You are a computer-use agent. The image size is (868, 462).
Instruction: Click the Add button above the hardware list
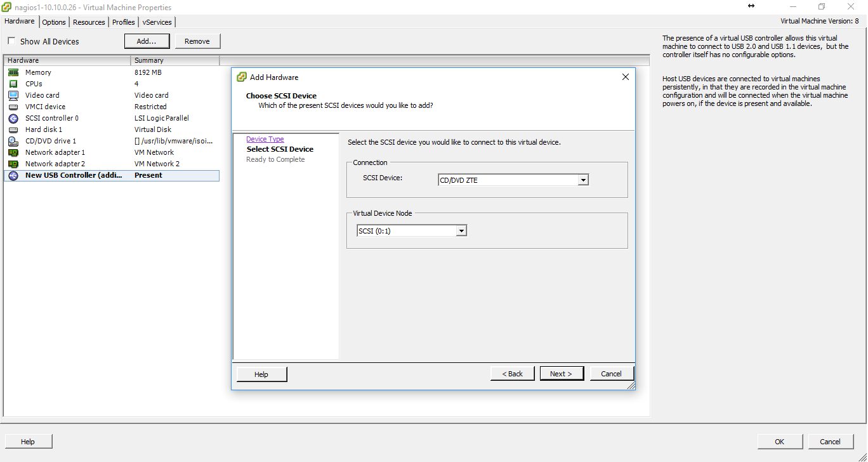point(147,40)
